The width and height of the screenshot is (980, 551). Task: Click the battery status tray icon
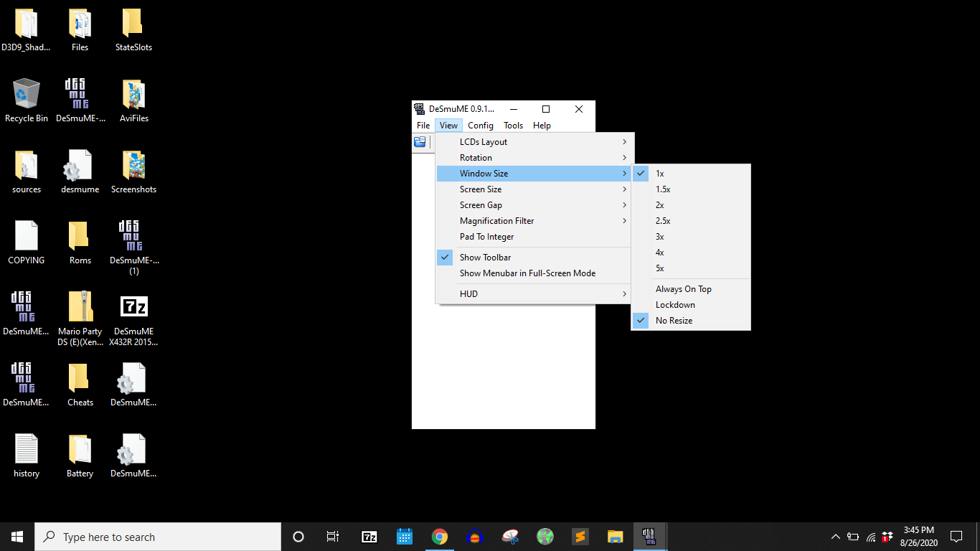click(853, 537)
